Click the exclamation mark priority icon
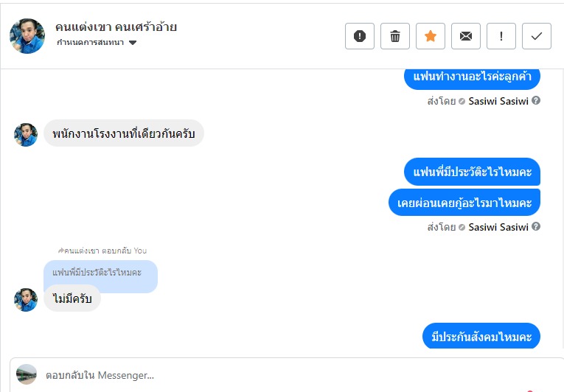This screenshot has width=564, height=392. (x=501, y=36)
